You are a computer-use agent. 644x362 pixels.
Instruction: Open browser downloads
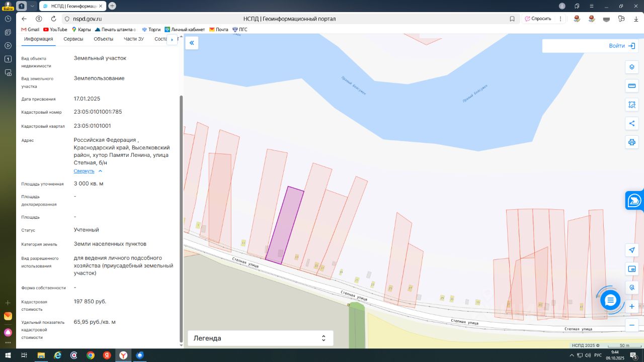pyautogui.click(x=636, y=19)
